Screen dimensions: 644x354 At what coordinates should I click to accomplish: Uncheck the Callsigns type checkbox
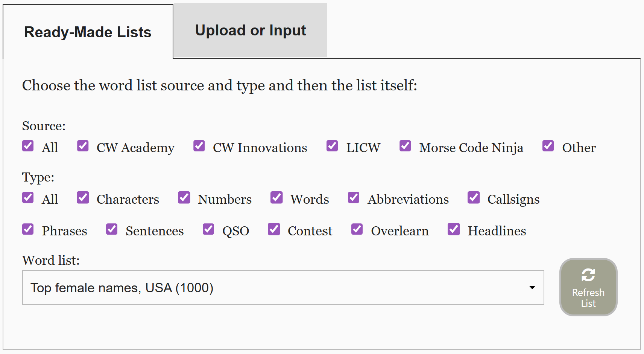point(474,197)
